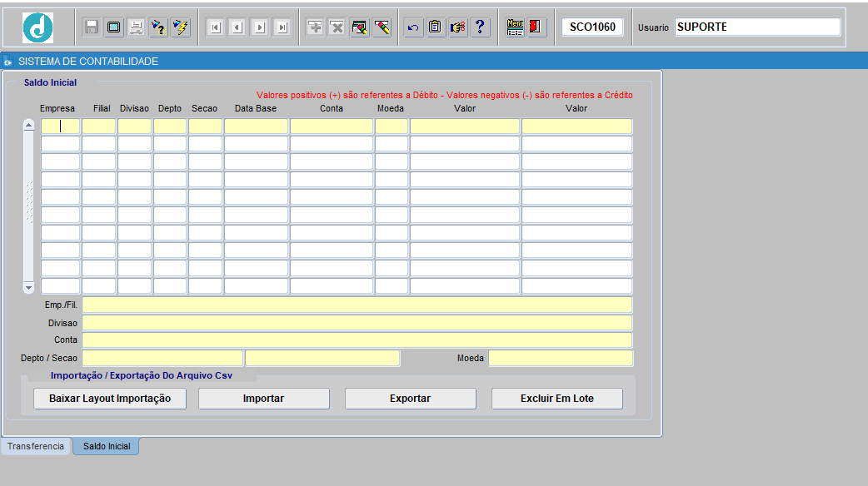Open the Menu icon in toolbar
868x486 pixels.
(x=515, y=27)
